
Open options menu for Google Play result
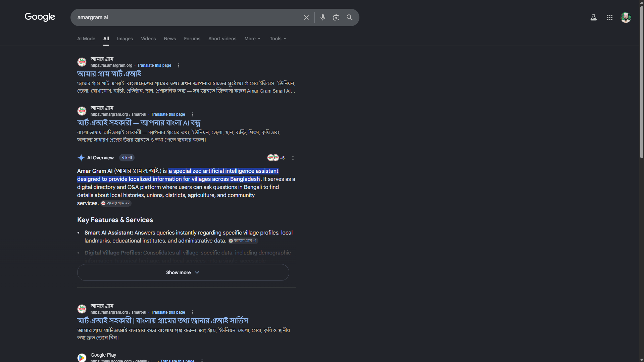[x=202, y=360]
